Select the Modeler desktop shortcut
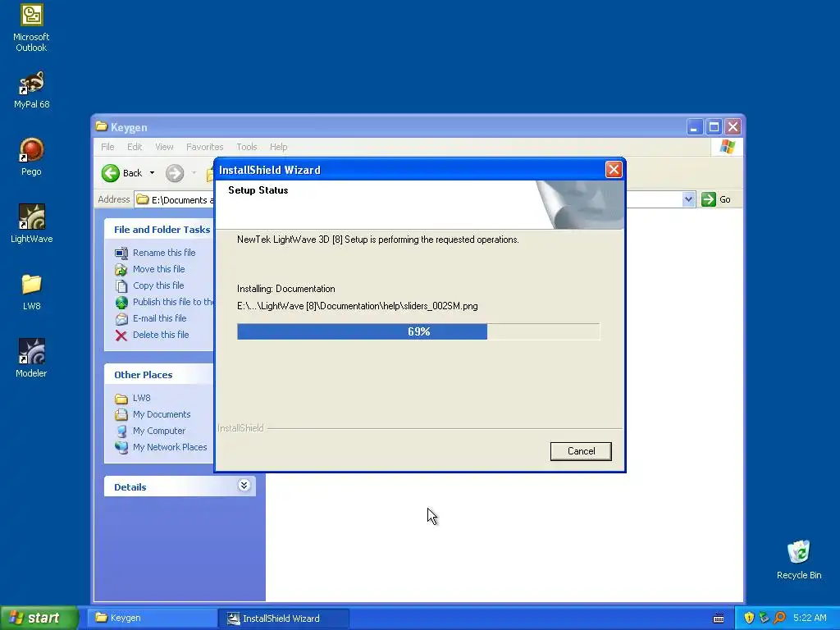 [x=32, y=358]
